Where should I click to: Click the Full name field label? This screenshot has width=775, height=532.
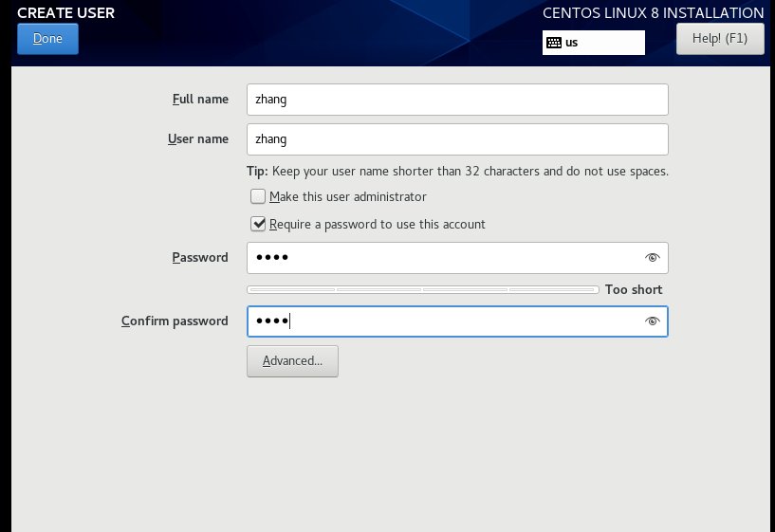(200, 100)
